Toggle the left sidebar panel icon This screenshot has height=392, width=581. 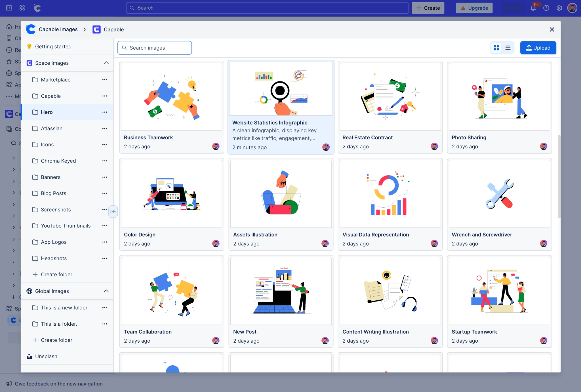tap(9, 8)
